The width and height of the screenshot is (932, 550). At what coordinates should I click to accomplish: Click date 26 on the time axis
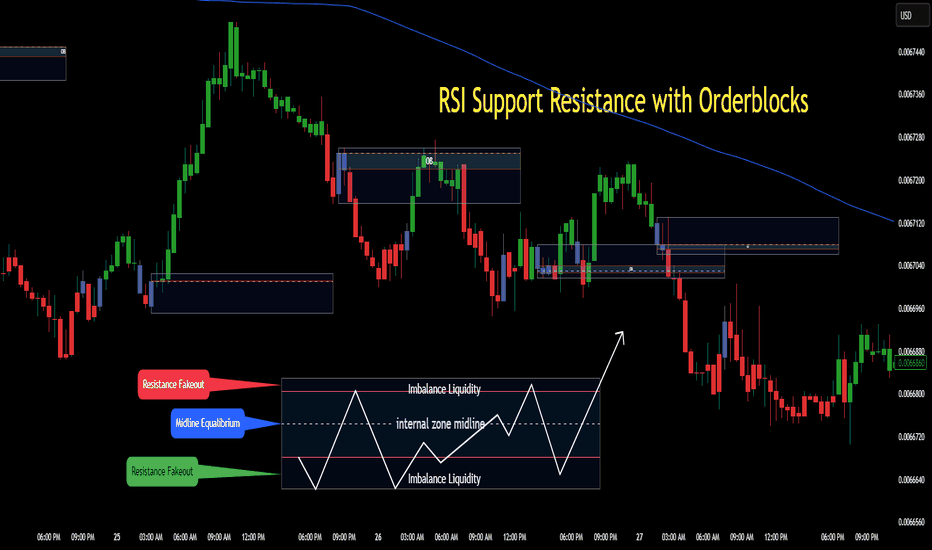378,537
